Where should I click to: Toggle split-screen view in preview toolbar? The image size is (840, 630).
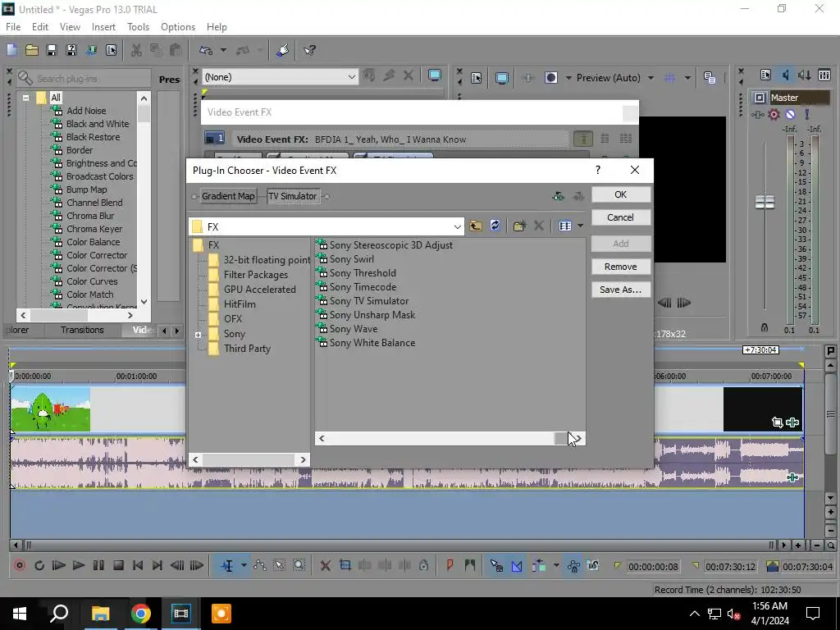550,78
